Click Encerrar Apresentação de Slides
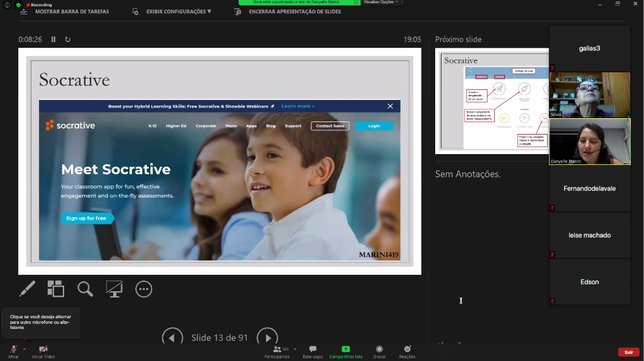Viewport: 644px width, 361px height. (288, 11)
